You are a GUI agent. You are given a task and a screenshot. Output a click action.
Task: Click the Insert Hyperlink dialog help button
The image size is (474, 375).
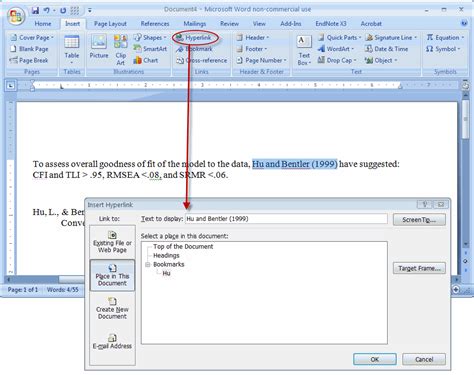tap(425, 204)
